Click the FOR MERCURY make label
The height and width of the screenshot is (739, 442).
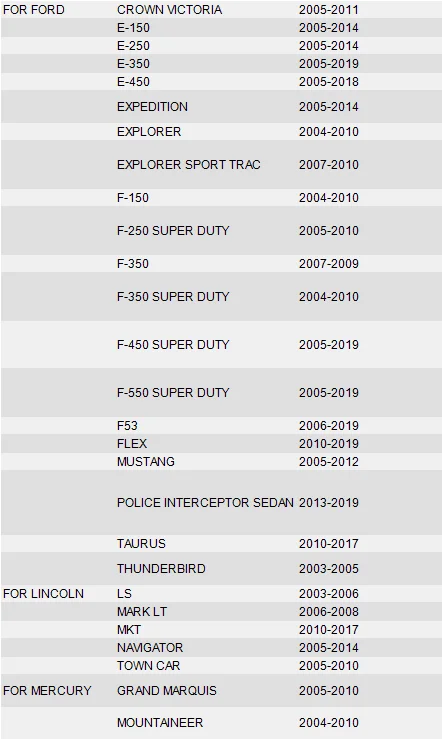47,690
